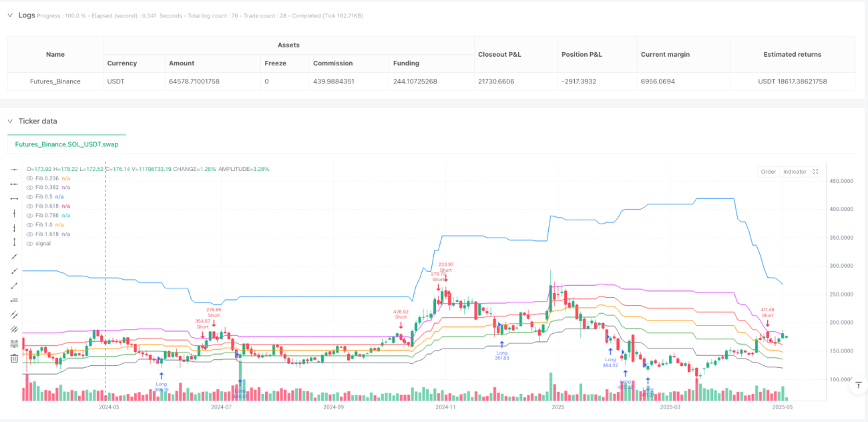Toggle visibility of Fib 0.618 indicator
The height and width of the screenshot is (422, 868).
(29, 206)
